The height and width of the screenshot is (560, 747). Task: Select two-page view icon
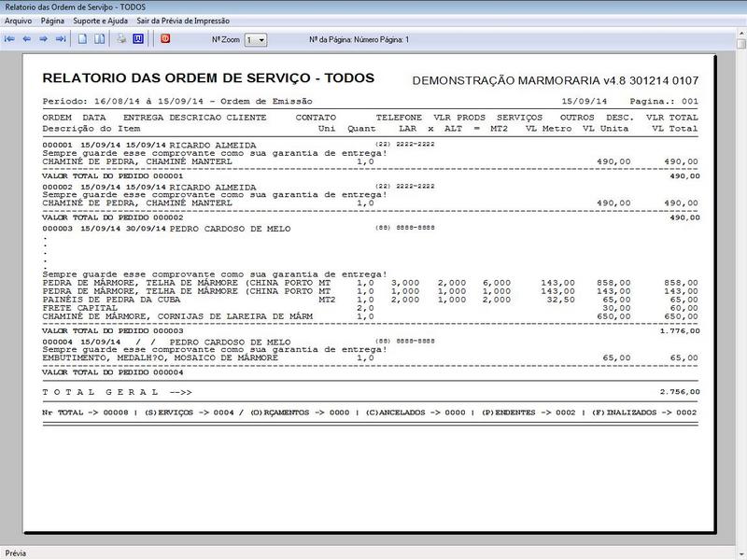coord(100,39)
